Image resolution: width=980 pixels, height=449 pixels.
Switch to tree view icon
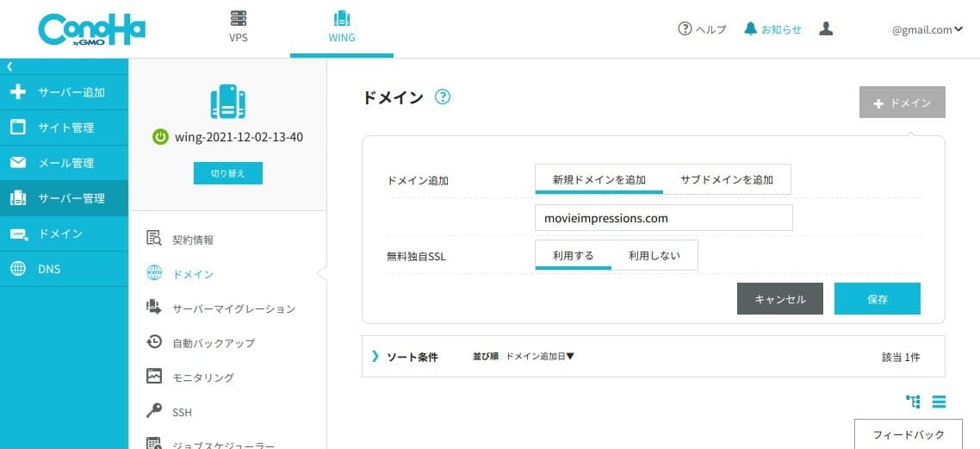tap(913, 402)
